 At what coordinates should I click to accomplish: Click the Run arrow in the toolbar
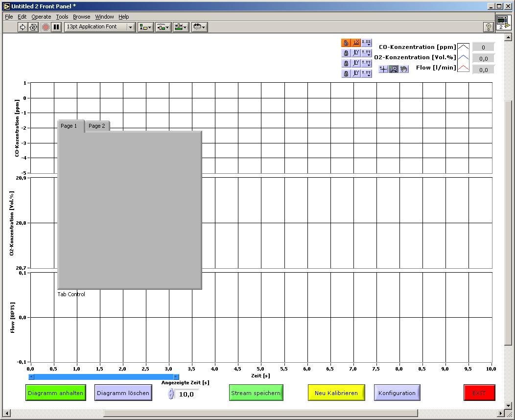coord(22,27)
